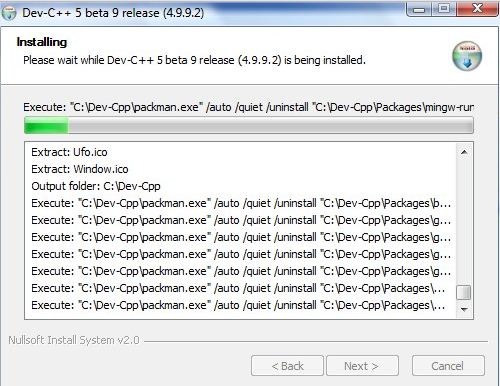Maximize the installer window
Image resolution: width=500 pixels, height=386 pixels.
[x=444, y=9]
